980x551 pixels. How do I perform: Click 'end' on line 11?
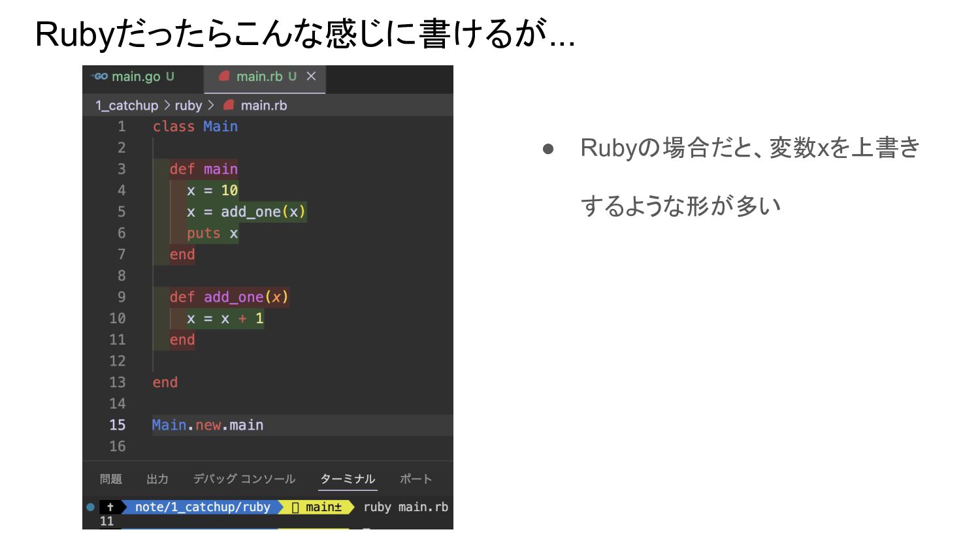click(x=182, y=339)
